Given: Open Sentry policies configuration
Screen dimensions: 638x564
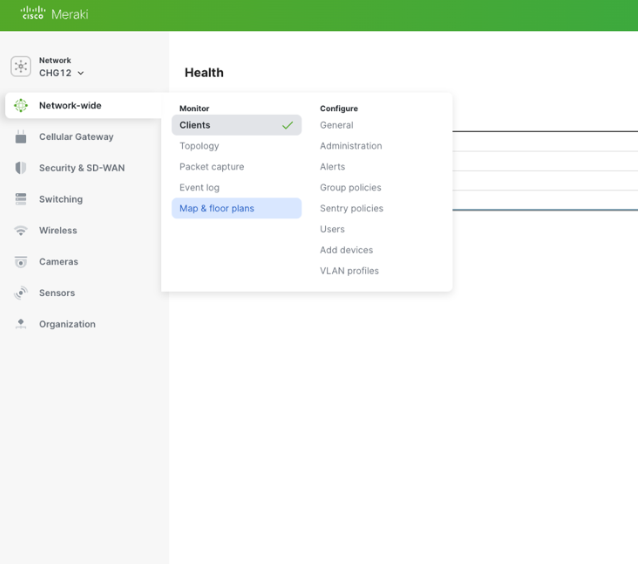Looking at the screenshot, I should [x=351, y=208].
